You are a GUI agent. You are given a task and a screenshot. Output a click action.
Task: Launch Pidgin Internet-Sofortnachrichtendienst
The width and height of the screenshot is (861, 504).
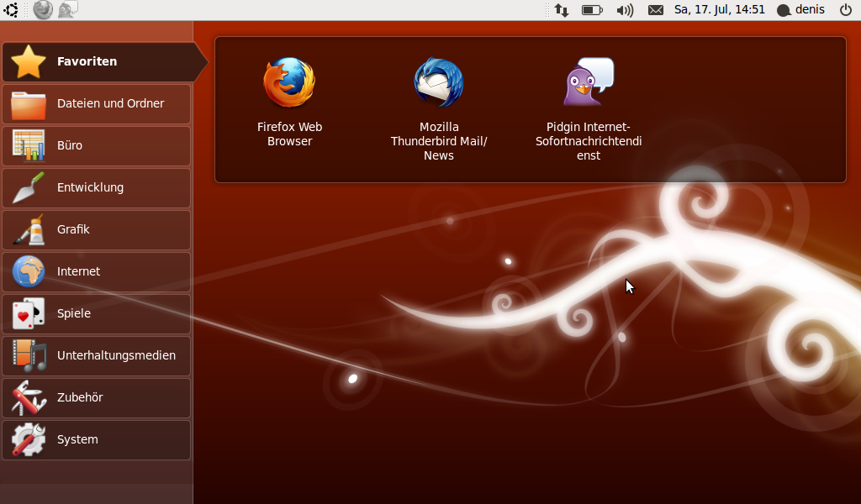[x=589, y=109]
